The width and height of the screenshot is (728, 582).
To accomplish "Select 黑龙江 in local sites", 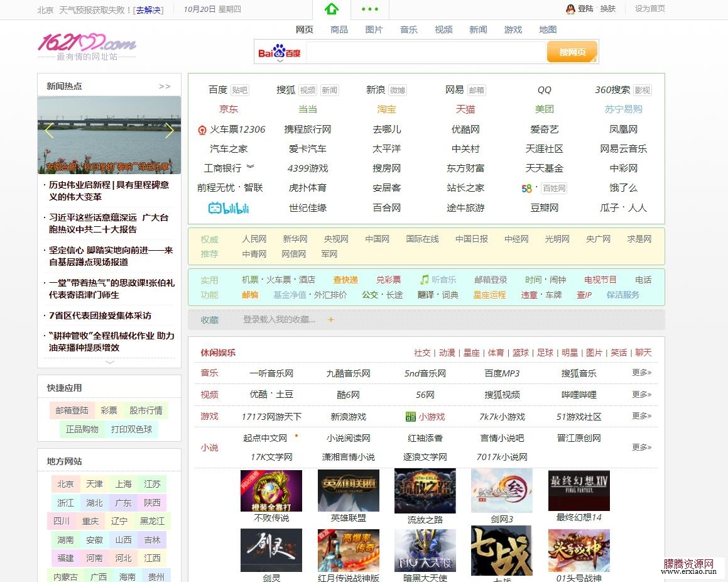I will 152,521.
